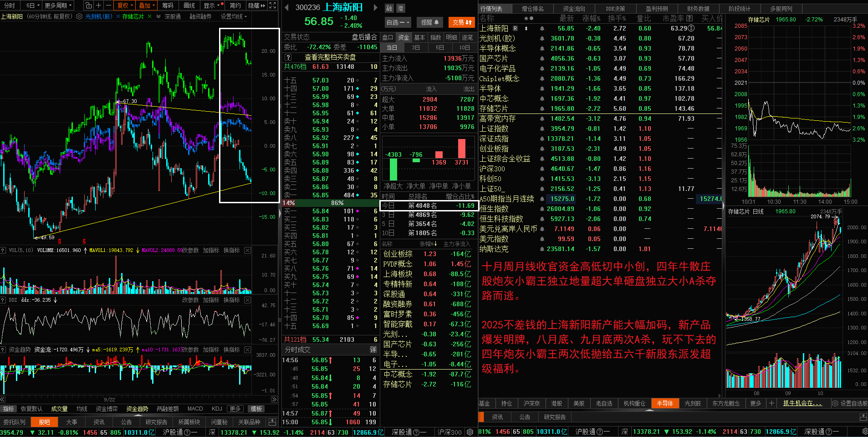
Task: Remove 存储芯片 overlay with its X
Action: [149, 16]
